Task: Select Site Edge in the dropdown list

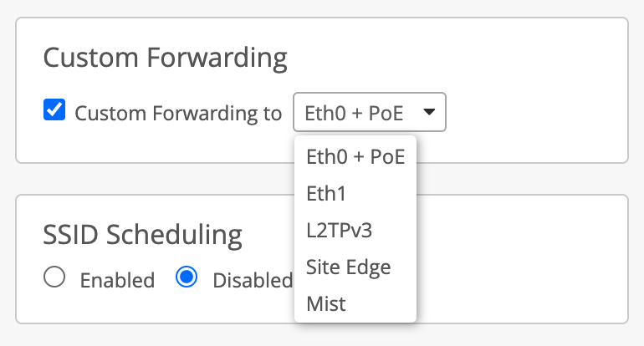Action: coord(348,267)
